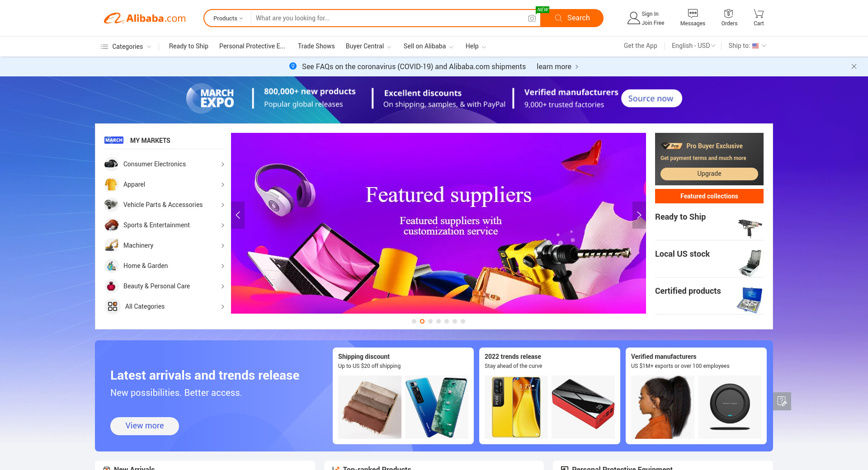This screenshot has width=868, height=470.
Task: Click the Source now button
Action: pyautogui.click(x=651, y=99)
